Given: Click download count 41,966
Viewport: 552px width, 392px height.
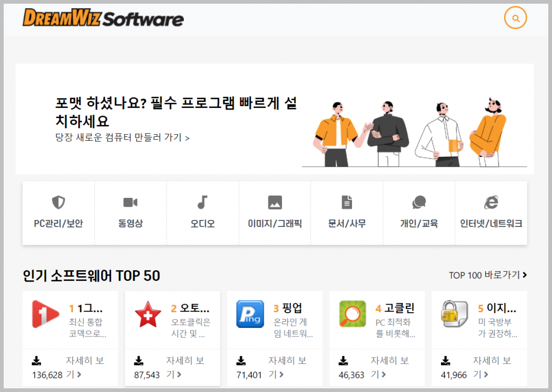Looking at the screenshot, I should pos(454,375).
